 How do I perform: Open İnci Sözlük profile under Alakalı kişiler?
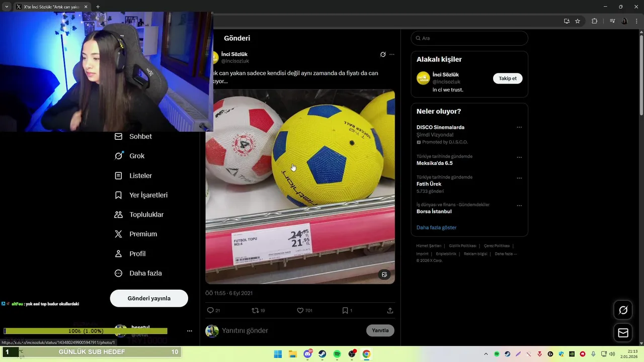click(x=446, y=74)
